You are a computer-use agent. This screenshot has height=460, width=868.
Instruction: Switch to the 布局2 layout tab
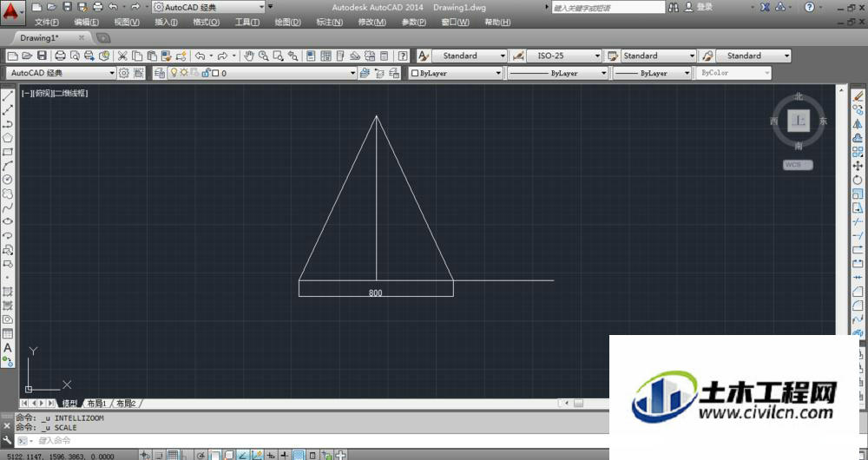[x=126, y=404]
